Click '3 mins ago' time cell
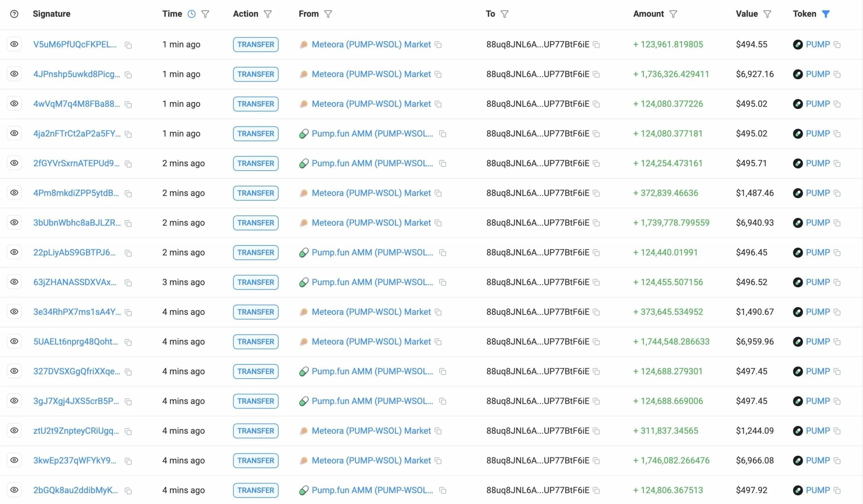The image size is (863, 504). coord(184,282)
